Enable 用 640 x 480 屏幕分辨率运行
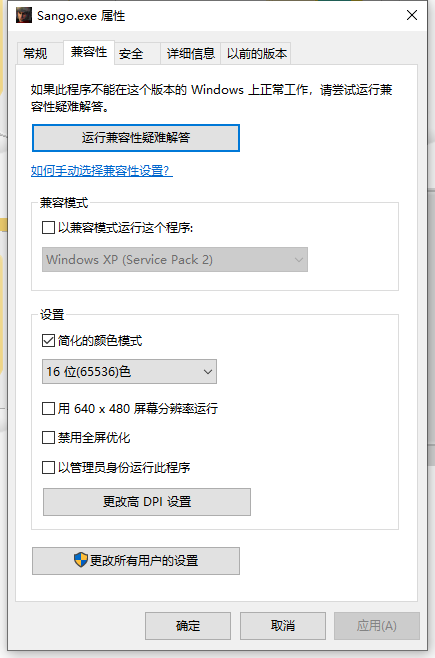 (x=48, y=408)
